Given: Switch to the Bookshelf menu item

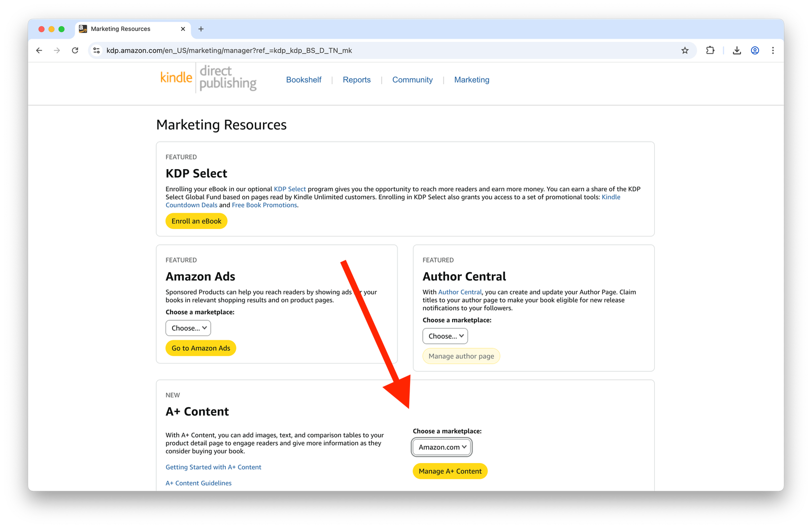Looking at the screenshot, I should (303, 80).
